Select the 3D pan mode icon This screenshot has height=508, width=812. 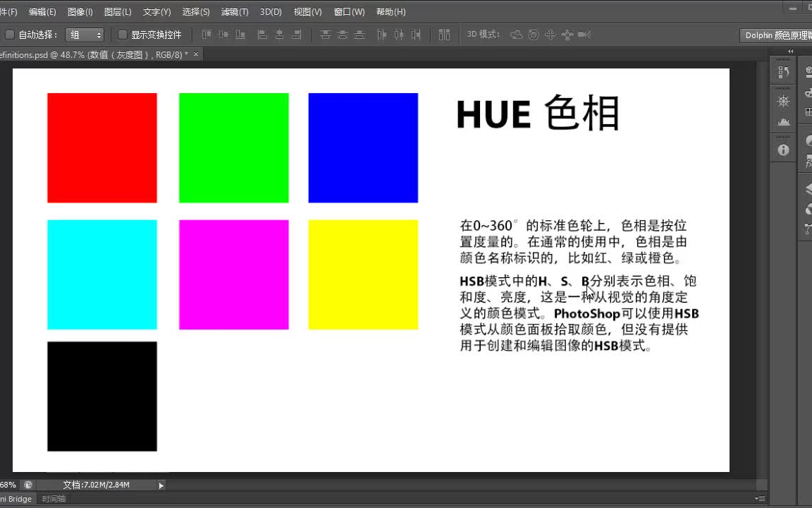click(550, 35)
